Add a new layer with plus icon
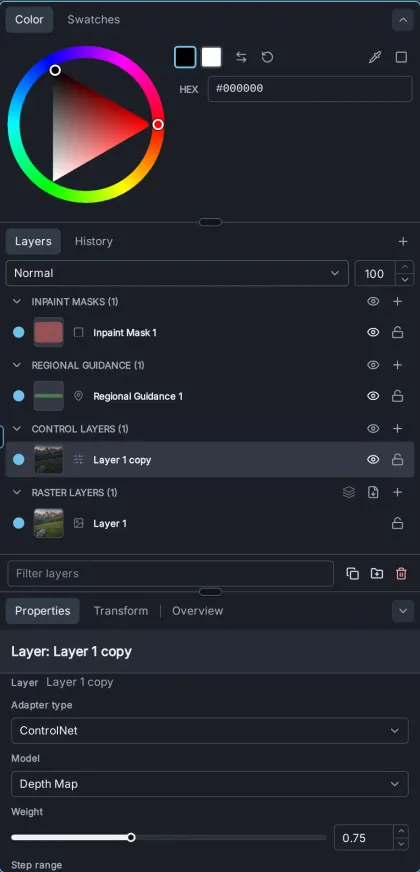Viewport: 420px width, 872px height. [x=403, y=241]
